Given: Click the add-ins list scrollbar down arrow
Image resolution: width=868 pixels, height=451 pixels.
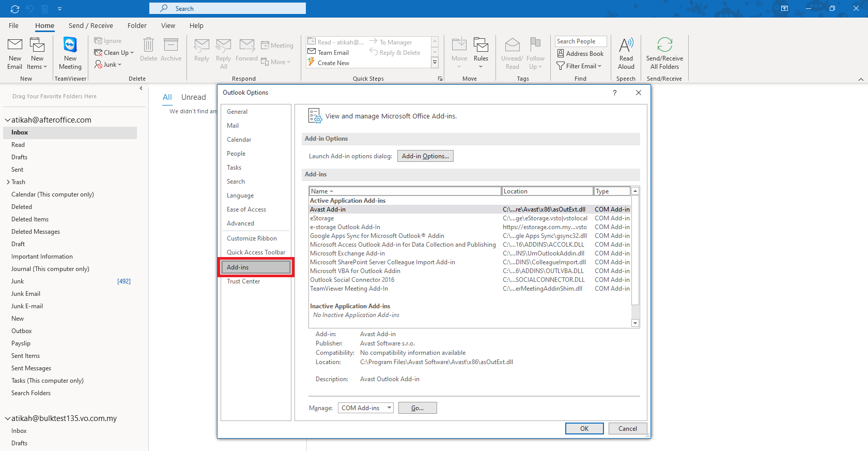Looking at the screenshot, I should coord(636,323).
